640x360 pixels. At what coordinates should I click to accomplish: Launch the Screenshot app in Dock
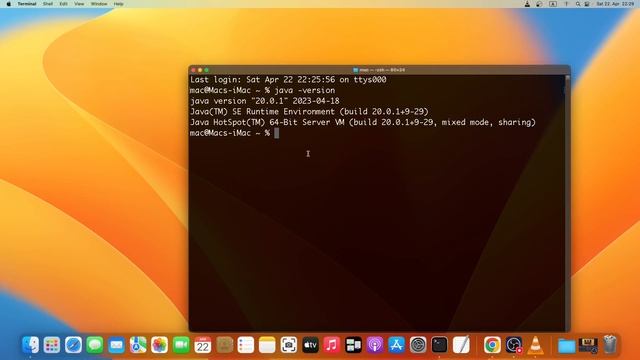[289, 345]
